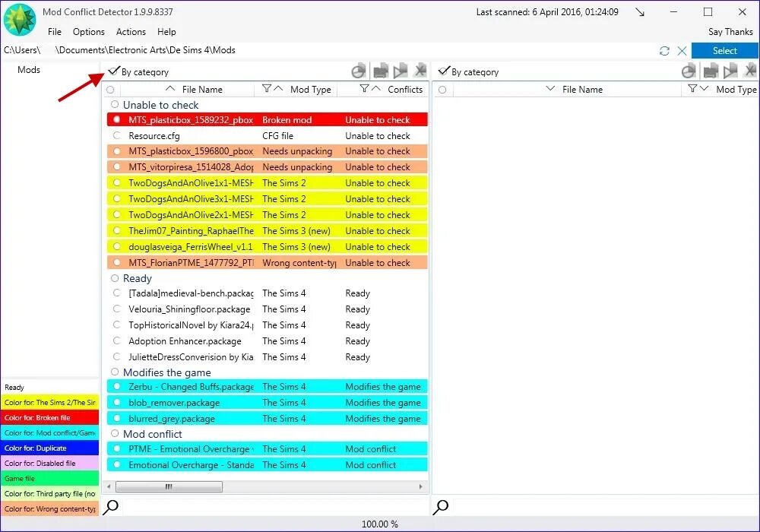Click the orange Wrong content-type color swatch

click(x=50, y=508)
